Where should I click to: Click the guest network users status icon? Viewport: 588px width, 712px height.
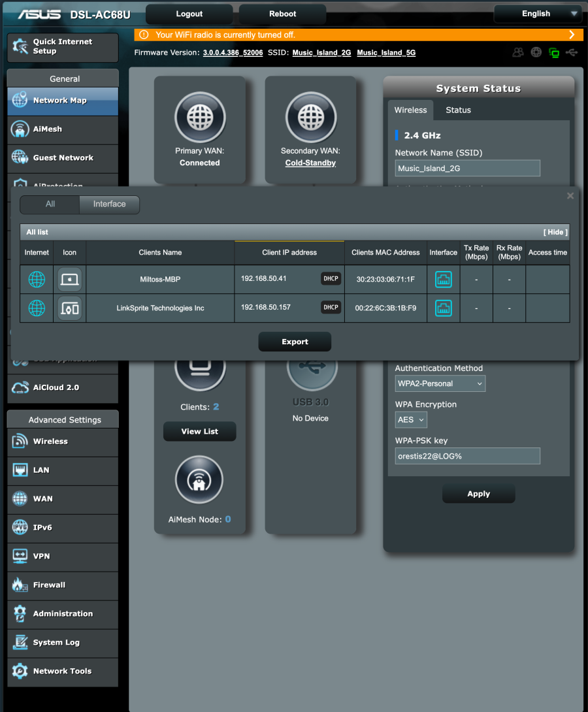[518, 53]
